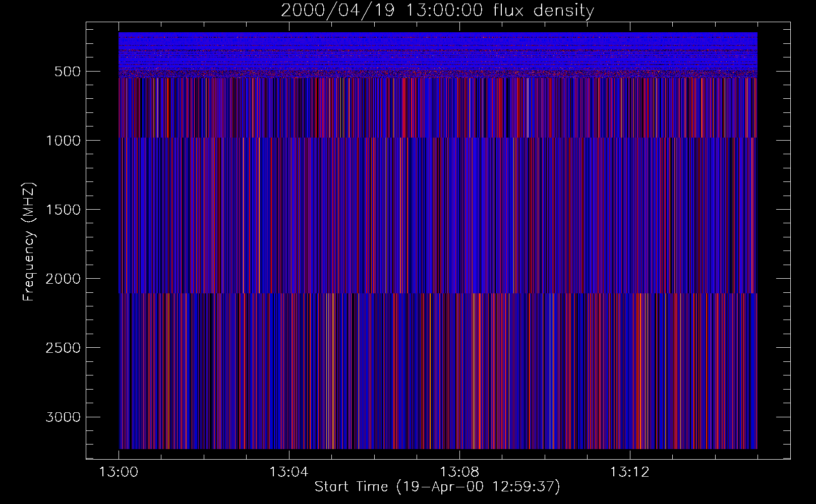Select the 13:04 time tick label

[x=288, y=472]
